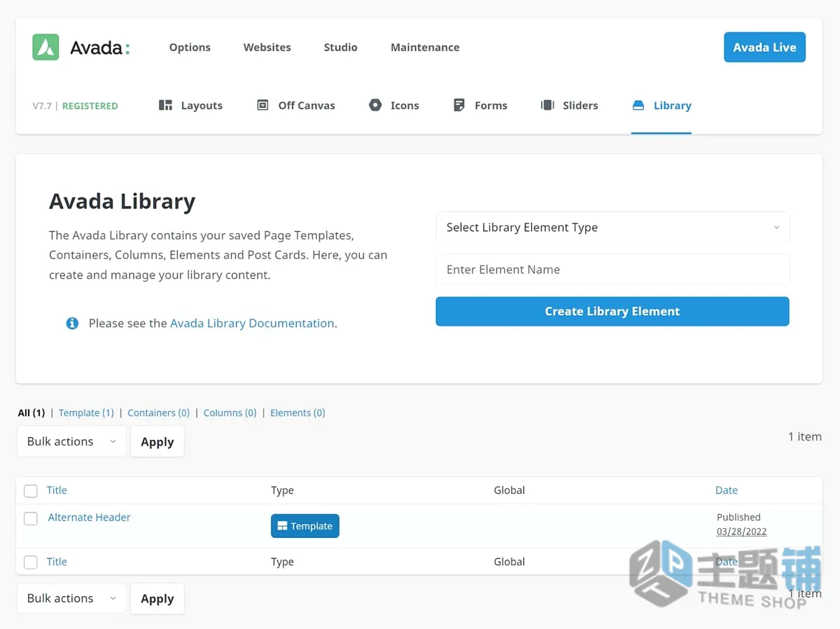Filter list by Containers (0)

(x=158, y=413)
